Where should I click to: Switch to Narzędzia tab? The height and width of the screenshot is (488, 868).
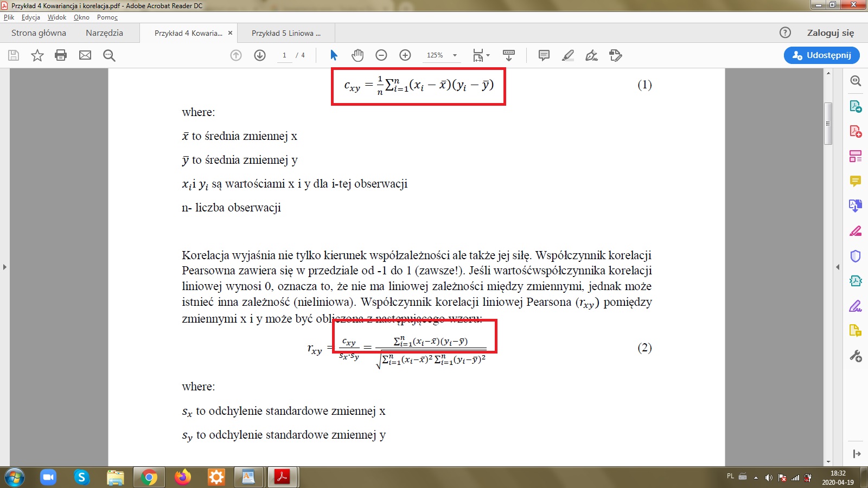click(x=104, y=33)
